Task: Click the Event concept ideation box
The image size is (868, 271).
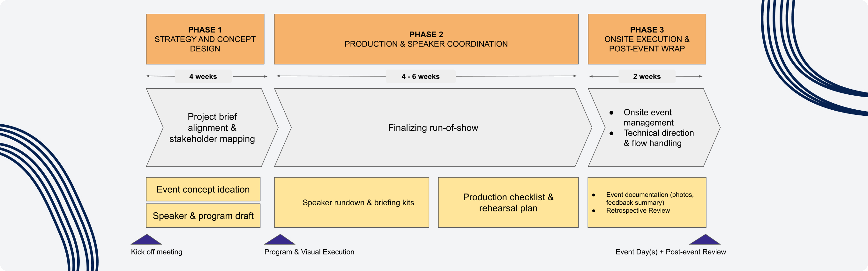Action: tap(203, 189)
